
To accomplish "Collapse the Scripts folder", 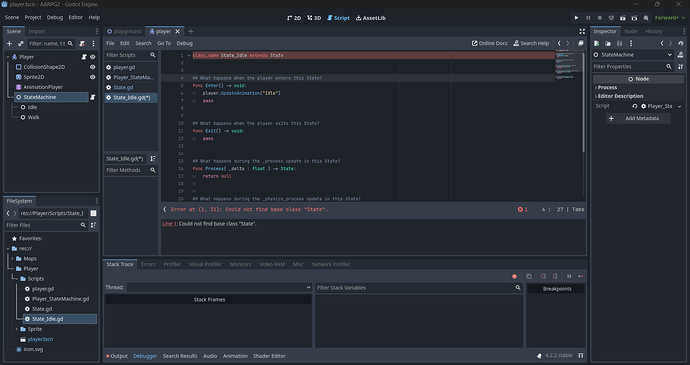I will coord(17,279).
